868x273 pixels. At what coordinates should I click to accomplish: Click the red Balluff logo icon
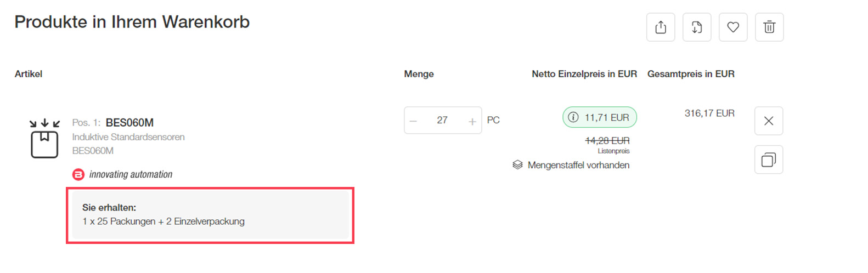[78, 174]
